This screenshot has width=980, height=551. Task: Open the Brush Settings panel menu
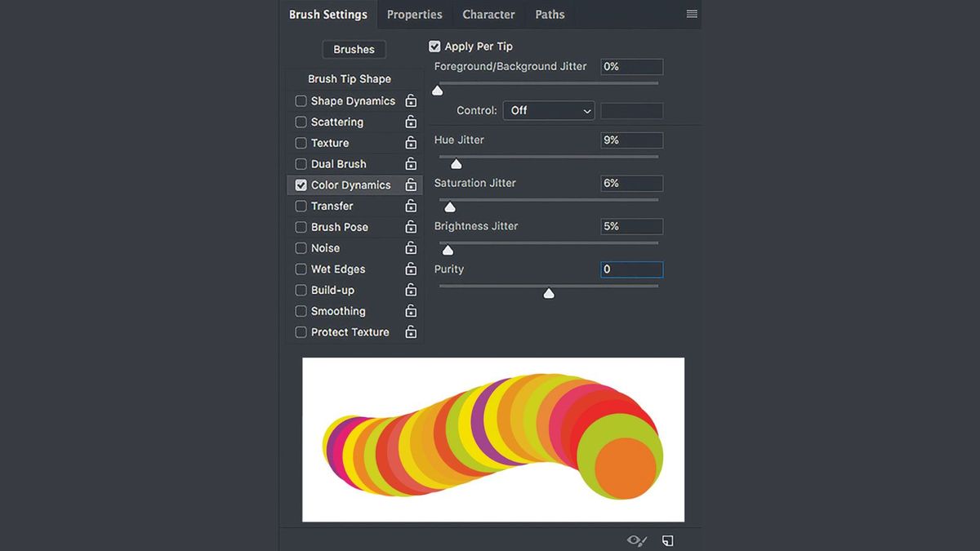pyautogui.click(x=691, y=14)
